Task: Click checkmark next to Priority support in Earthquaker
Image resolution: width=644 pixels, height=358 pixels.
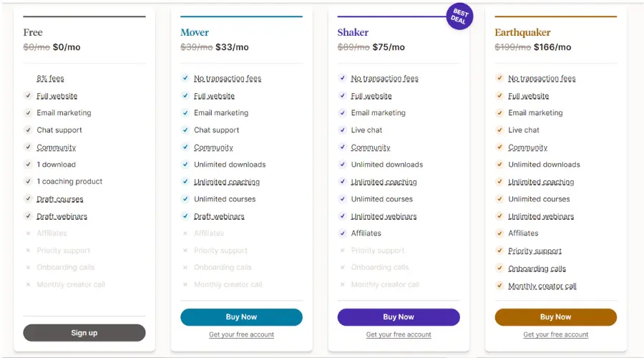Action: (x=499, y=251)
